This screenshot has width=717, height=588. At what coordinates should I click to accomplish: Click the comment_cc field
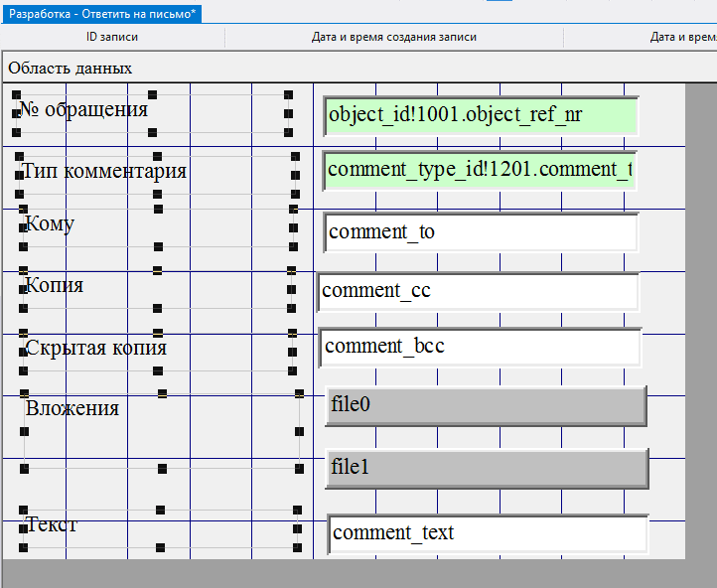click(478, 291)
